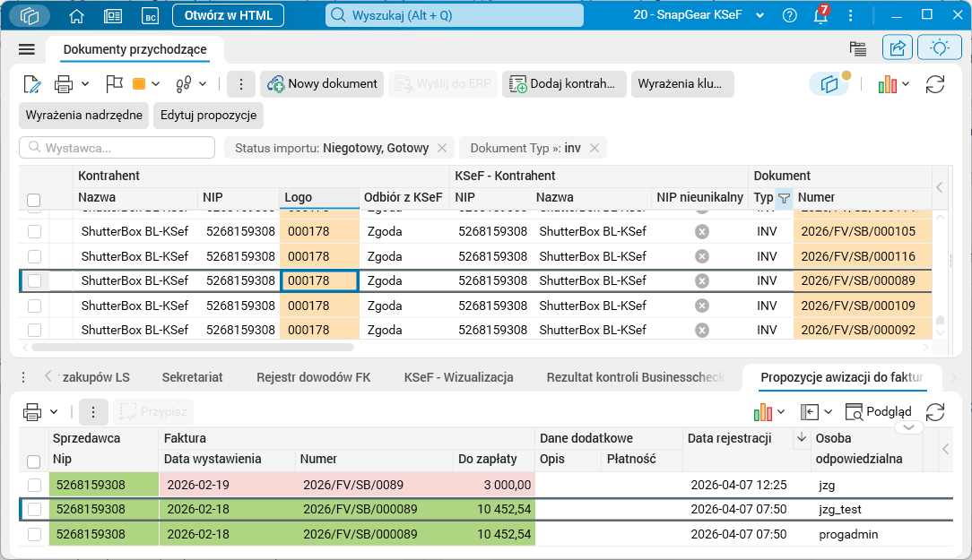Refresh the incoming documents list
This screenshot has height=560, width=972.
935,84
